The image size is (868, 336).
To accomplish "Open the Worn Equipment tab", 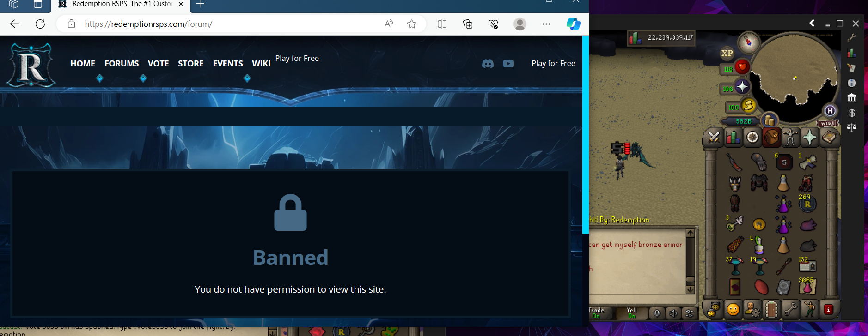I will click(x=790, y=138).
